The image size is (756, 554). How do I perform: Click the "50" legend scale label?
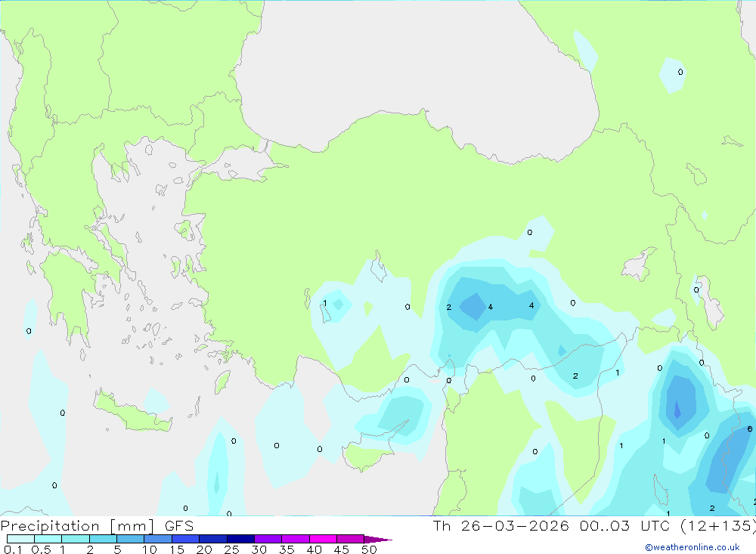(369, 549)
